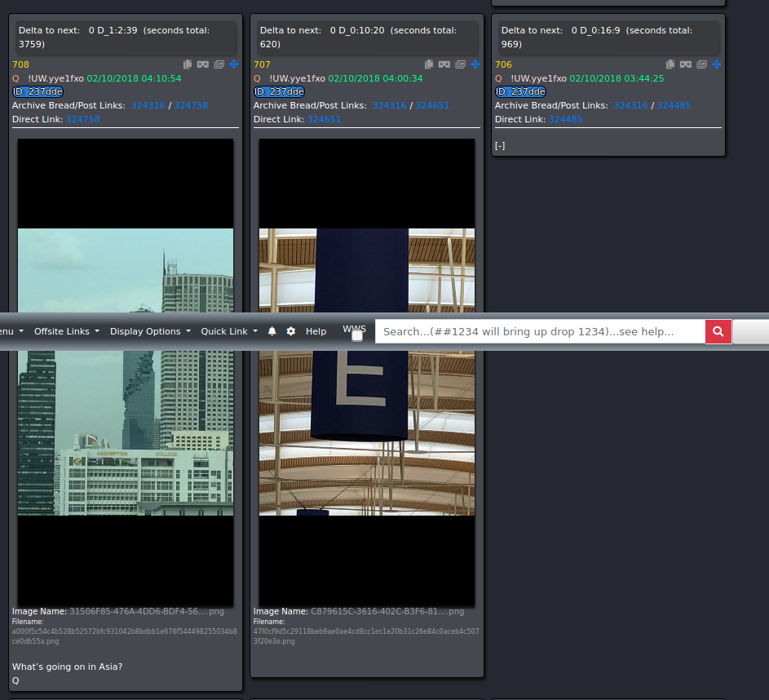The image size is (769, 700).
Task: Click the VR goggles icon on drop 708
Action: click(203, 64)
